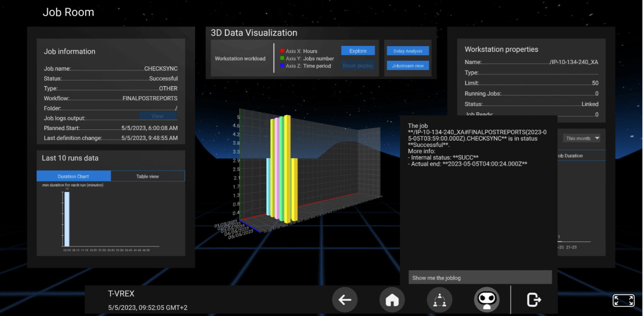Click the logout exit icon
This screenshot has width=644, height=316.
tap(534, 300)
